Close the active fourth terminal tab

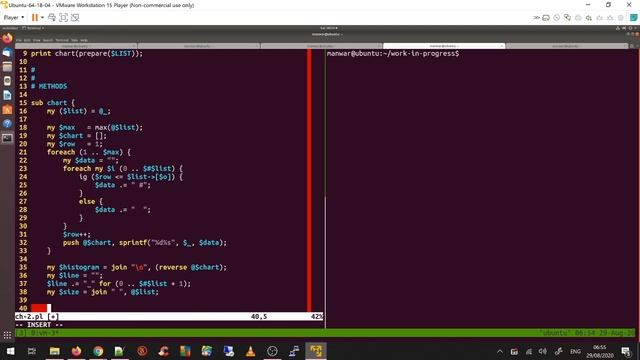(x=501, y=46)
